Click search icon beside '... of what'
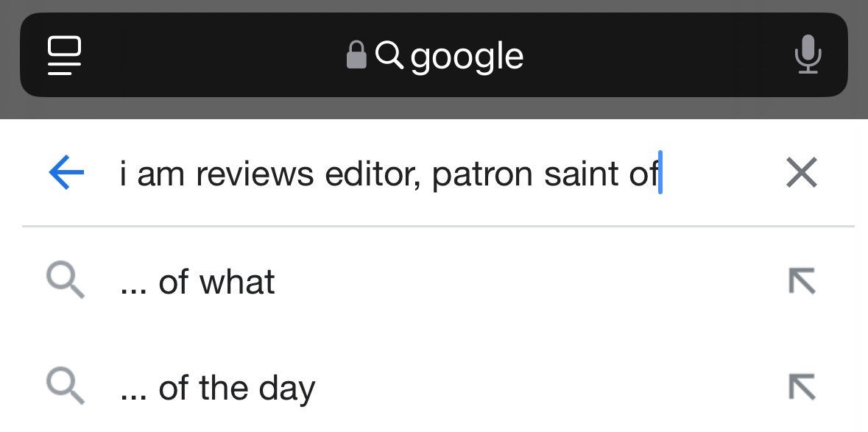Image resolution: width=868 pixels, height=432 pixels. [66, 282]
